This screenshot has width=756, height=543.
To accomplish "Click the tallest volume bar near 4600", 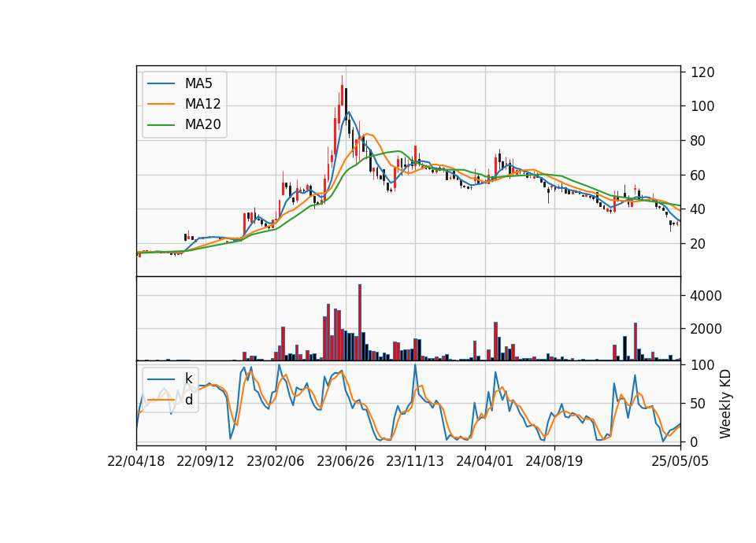I will pos(360,323).
